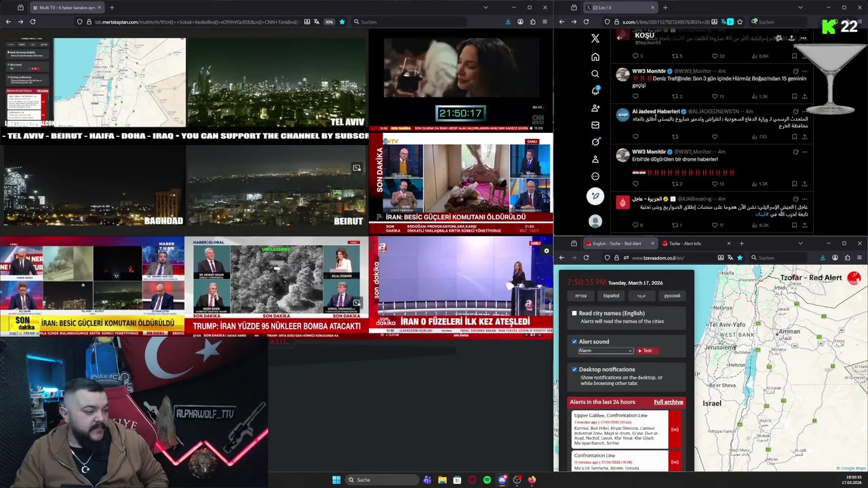Repost the WW3 Monitör Hürmüz Boğazı post
The image size is (868, 488).
[675, 96]
